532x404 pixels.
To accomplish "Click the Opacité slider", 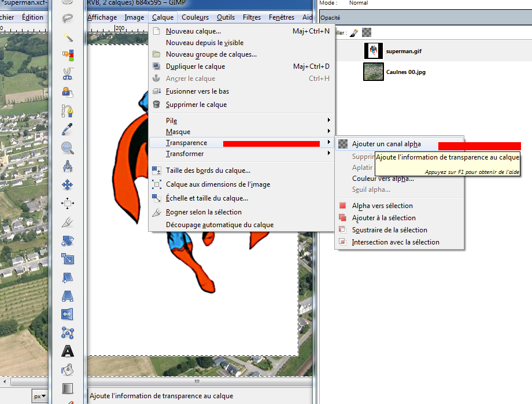I will tap(426, 18).
